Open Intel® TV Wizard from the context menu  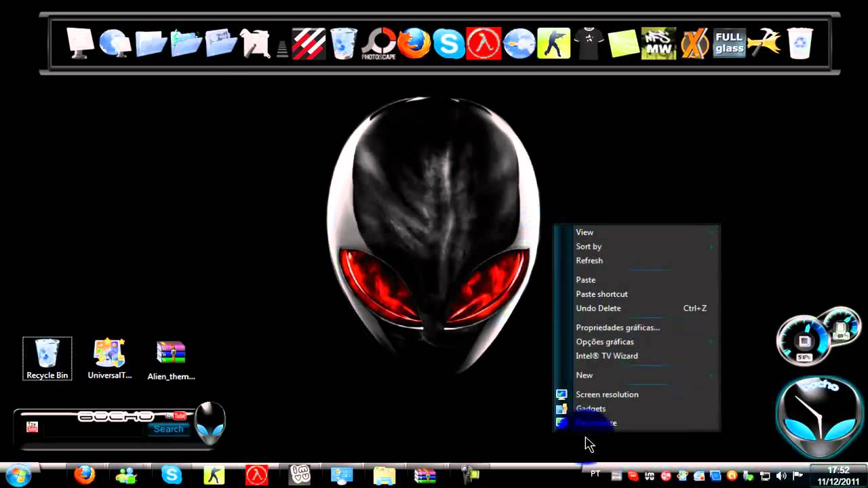tap(637, 356)
